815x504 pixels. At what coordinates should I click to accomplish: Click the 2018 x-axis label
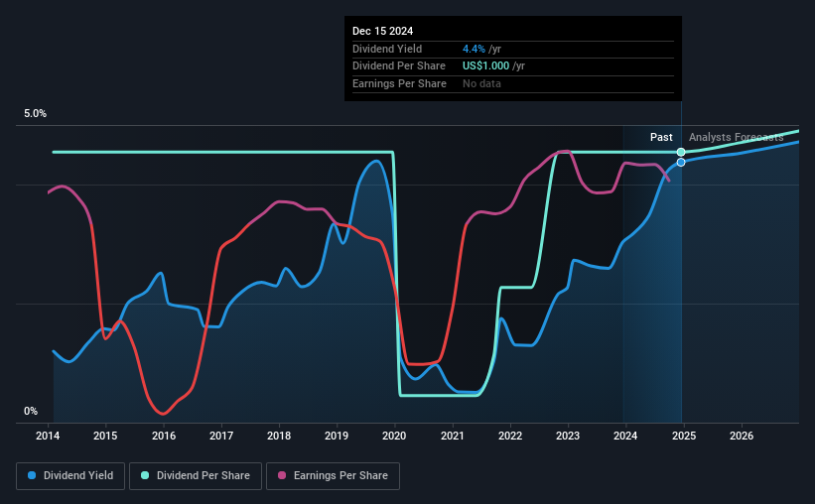[x=279, y=436]
